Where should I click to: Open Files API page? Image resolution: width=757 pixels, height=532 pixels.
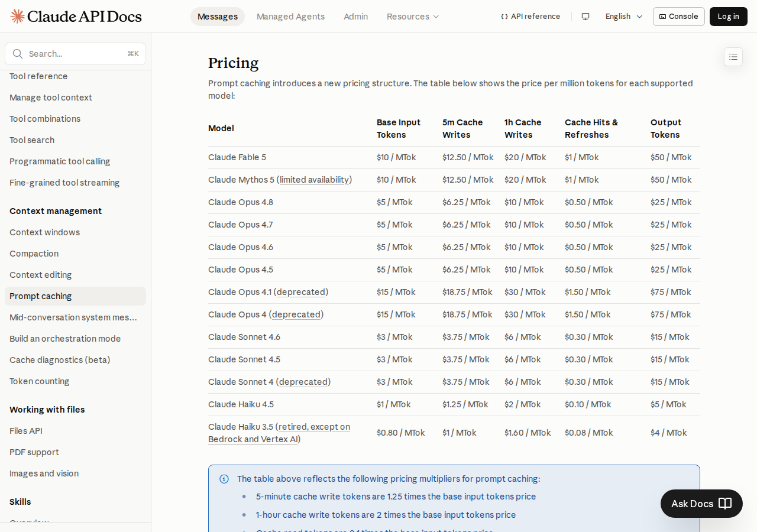tap(75, 431)
